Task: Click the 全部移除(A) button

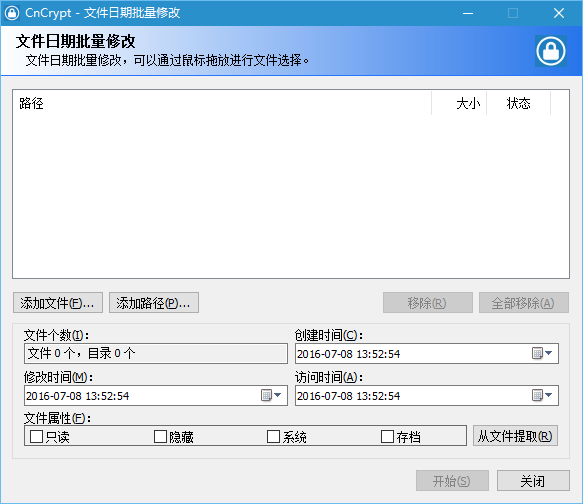Action: coord(524,303)
